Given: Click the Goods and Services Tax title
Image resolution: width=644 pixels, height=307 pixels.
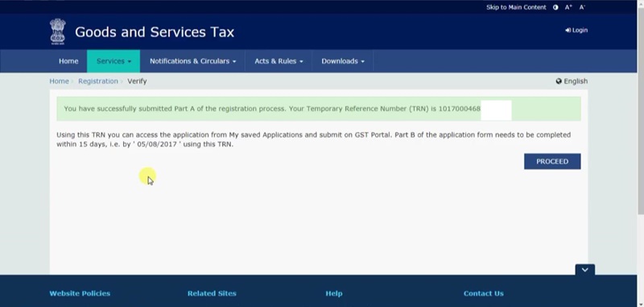Looking at the screenshot, I should click(155, 32).
